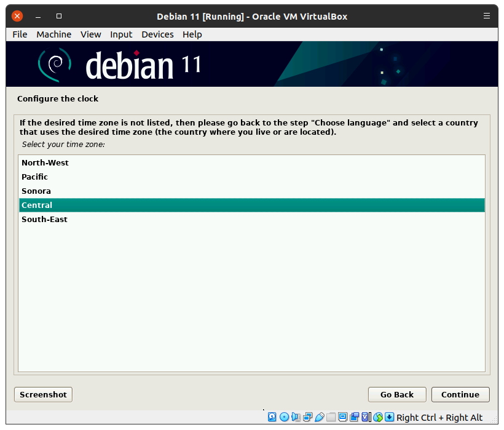The image size is (504, 430).
Task: Click the display monitor status icon
Action: 342,417
